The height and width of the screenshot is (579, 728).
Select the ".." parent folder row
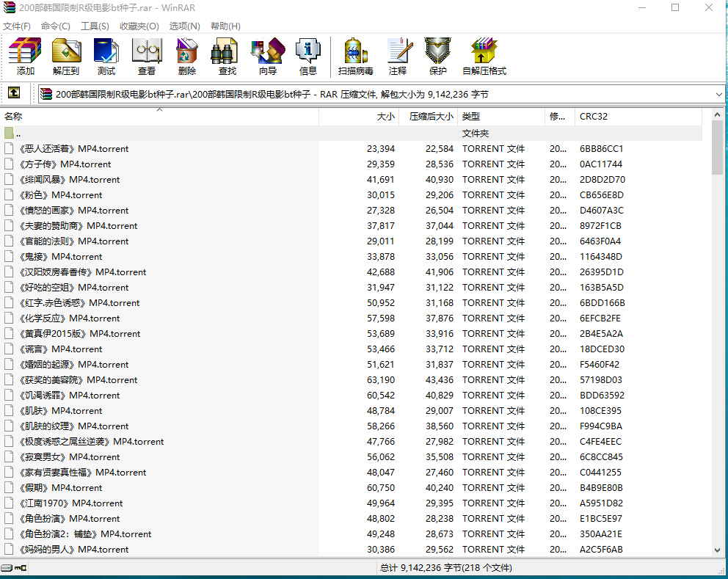click(18, 134)
